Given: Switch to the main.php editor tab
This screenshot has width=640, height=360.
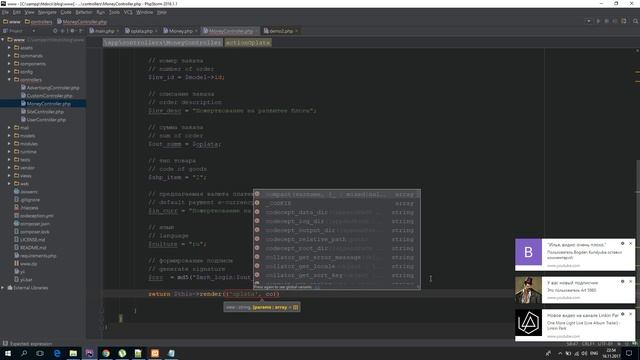Looking at the screenshot, I should tap(104, 31).
